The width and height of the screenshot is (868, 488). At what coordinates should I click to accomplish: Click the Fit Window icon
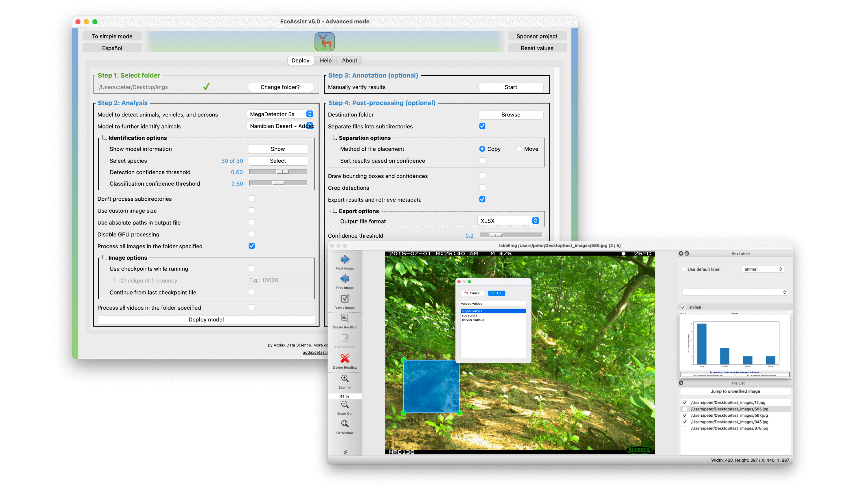coord(345,424)
